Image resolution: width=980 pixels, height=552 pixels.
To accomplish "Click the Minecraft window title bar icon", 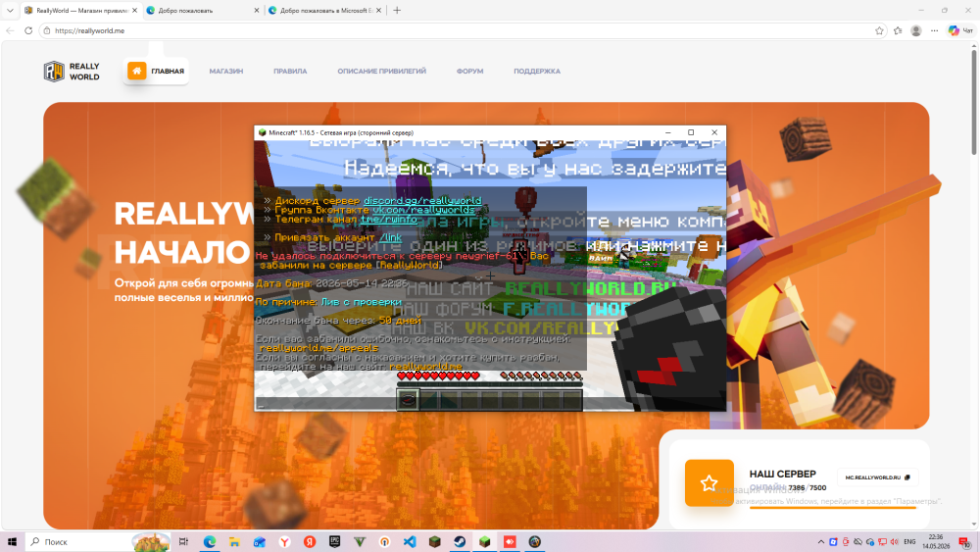I will (x=262, y=132).
